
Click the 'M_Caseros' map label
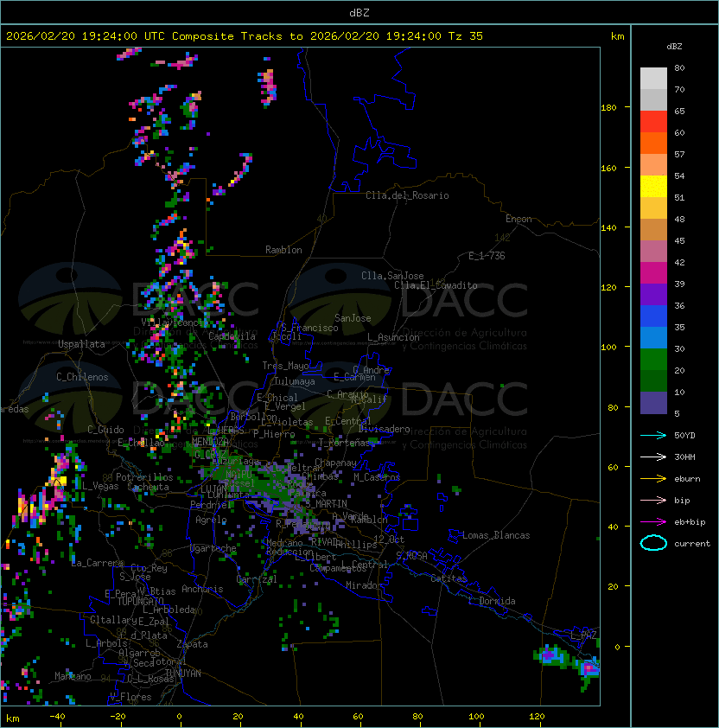377,477
